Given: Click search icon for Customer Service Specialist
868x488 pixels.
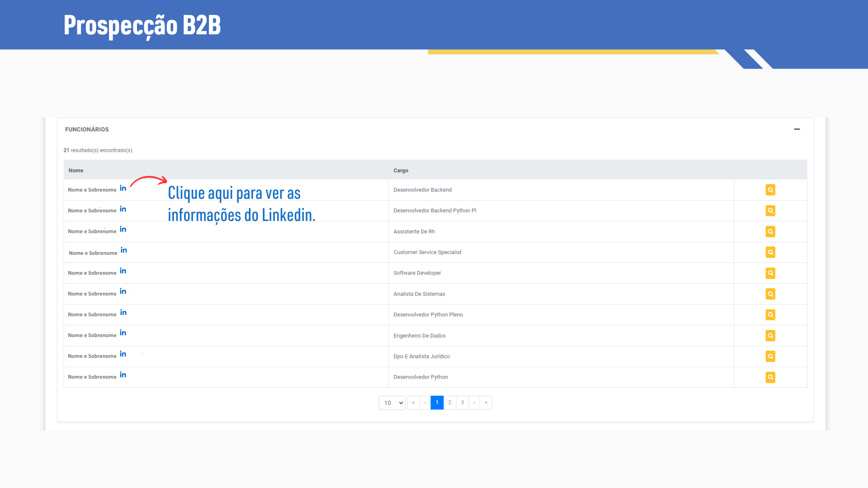Looking at the screenshot, I should pyautogui.click(x=770, y=252).
